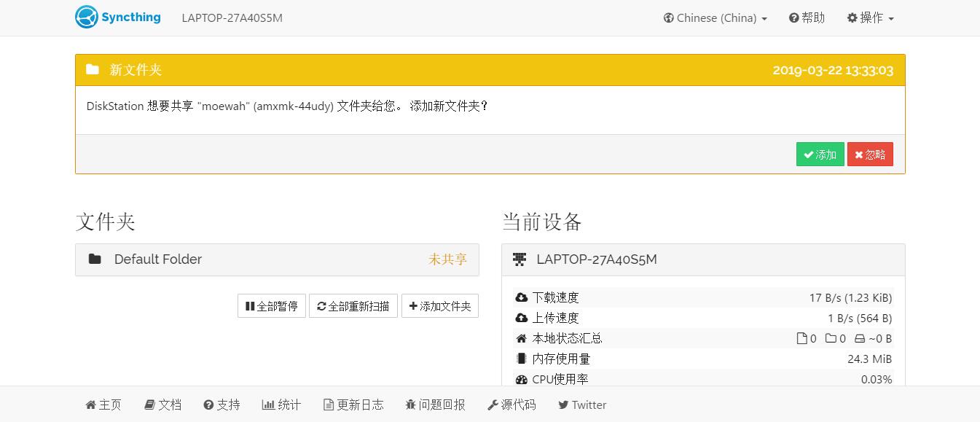The width and height of the screenshot is (980, 422).
Task: Pause all folders with 全部暂停
Action: [x=271, y=306]
